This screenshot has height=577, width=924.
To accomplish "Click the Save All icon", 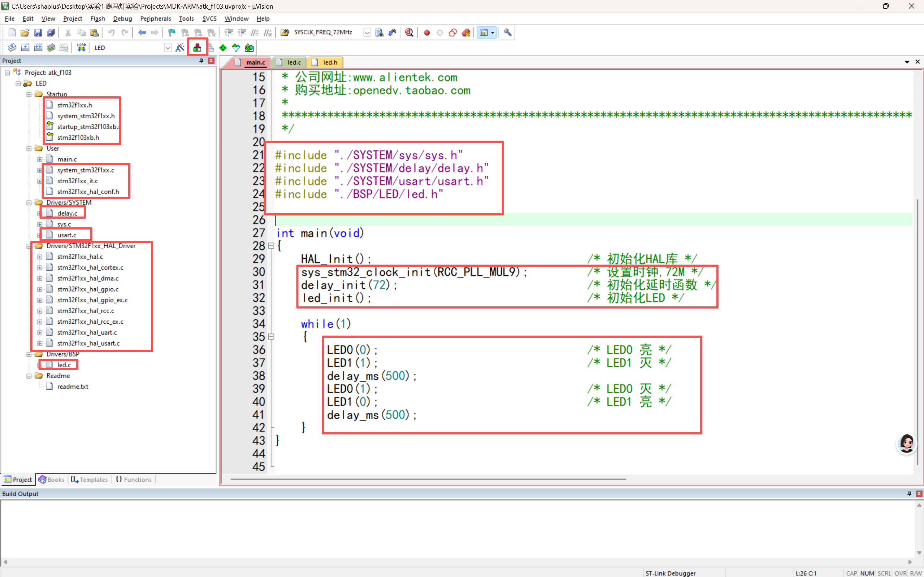I will point(51,32).
